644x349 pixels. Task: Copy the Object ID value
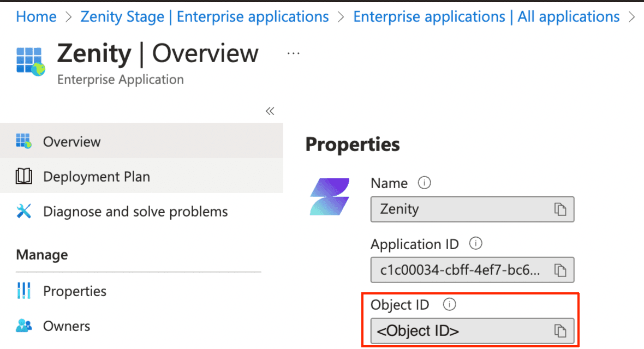pyautogui.click(x=560, y=331)
